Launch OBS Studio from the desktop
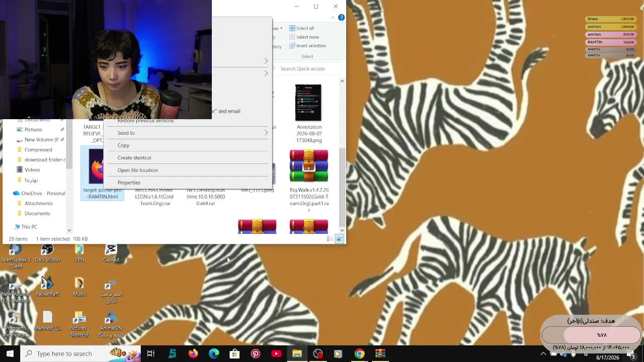644x362 pixels. (47, 254)
